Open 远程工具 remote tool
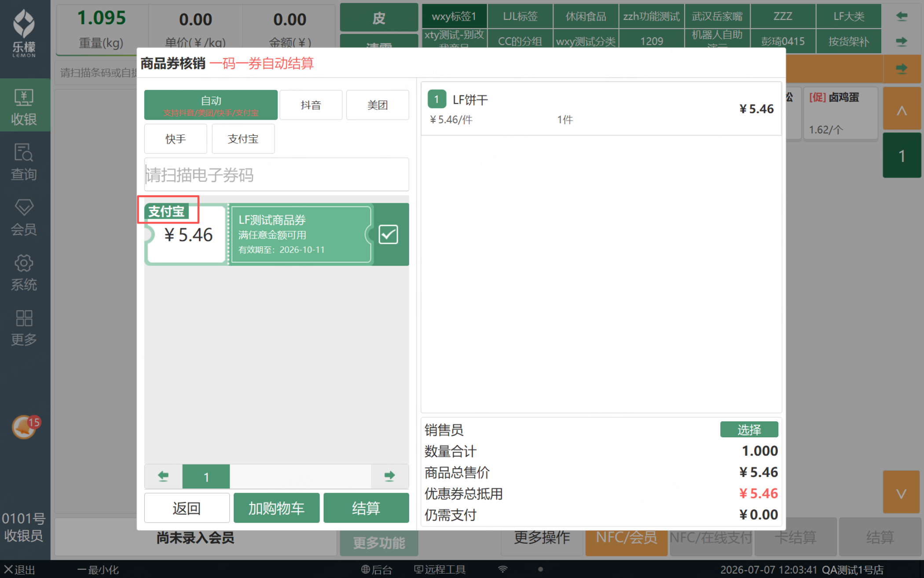Screen dimensions: 924x578 (440, 570)
